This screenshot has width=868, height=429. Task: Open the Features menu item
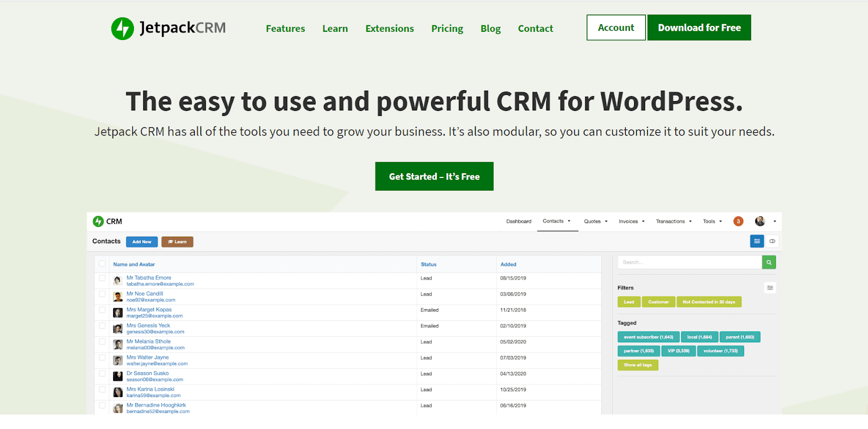point(285,29)
